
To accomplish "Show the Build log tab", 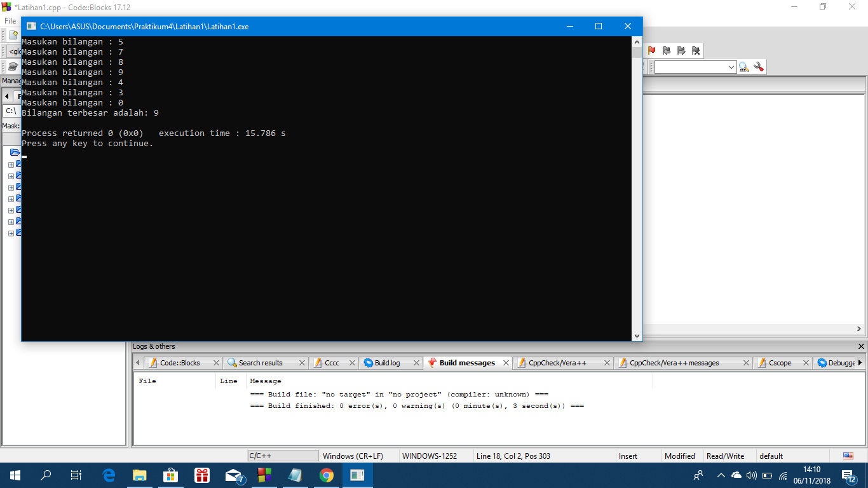I will tap(387, 363).
